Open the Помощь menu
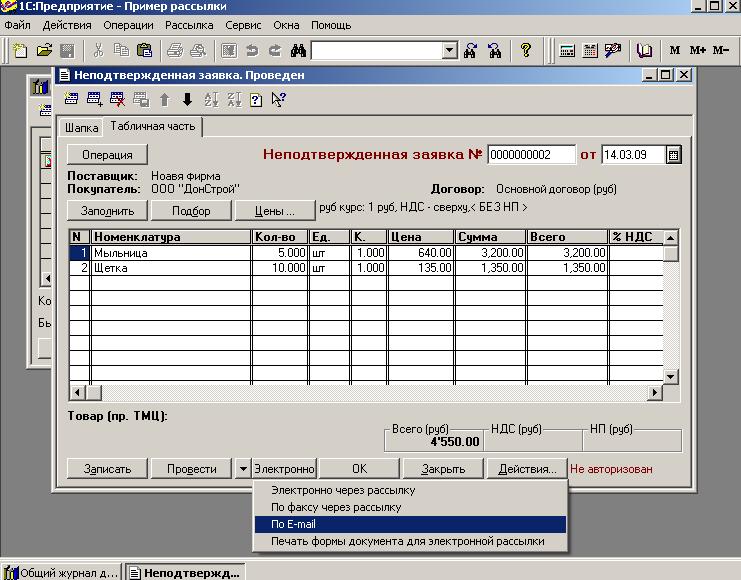The image size is (741, 580). coord(331,25)
